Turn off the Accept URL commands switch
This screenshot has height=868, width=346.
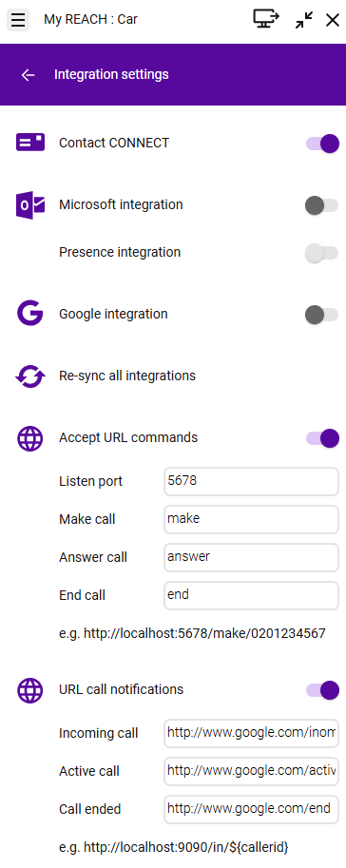point(322,438)
